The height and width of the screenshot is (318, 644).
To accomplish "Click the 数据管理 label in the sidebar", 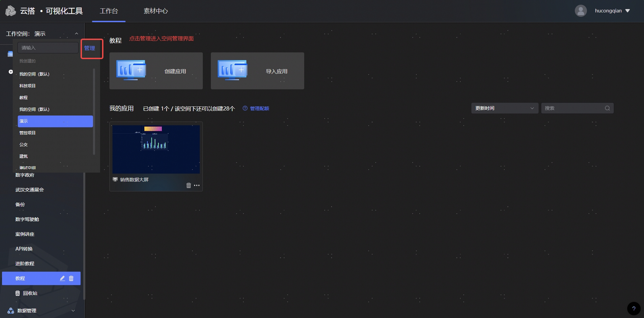I will (27, 311).
